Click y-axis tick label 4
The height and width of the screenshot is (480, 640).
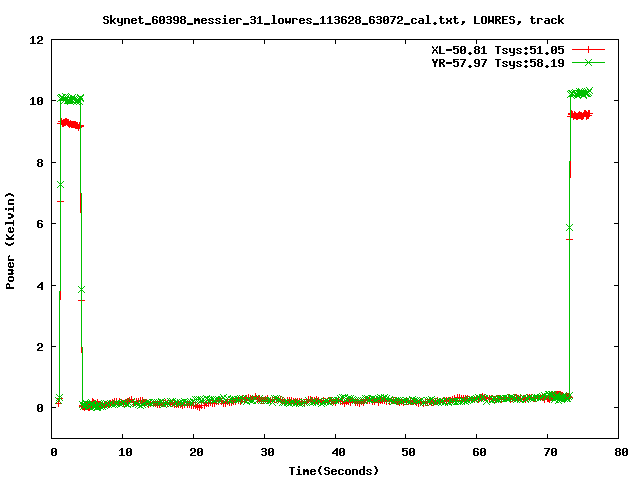[x=40, y=286]
